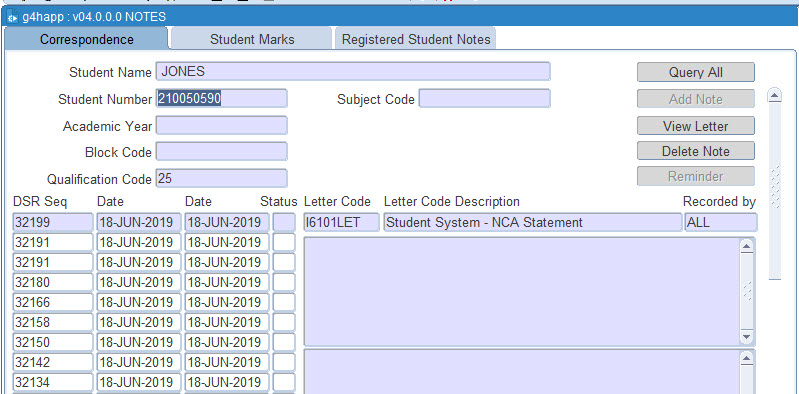The width and height of the screenshot is (799, 394).
Task: Select the Correspondence tab
Action: [x=87, y=39]
